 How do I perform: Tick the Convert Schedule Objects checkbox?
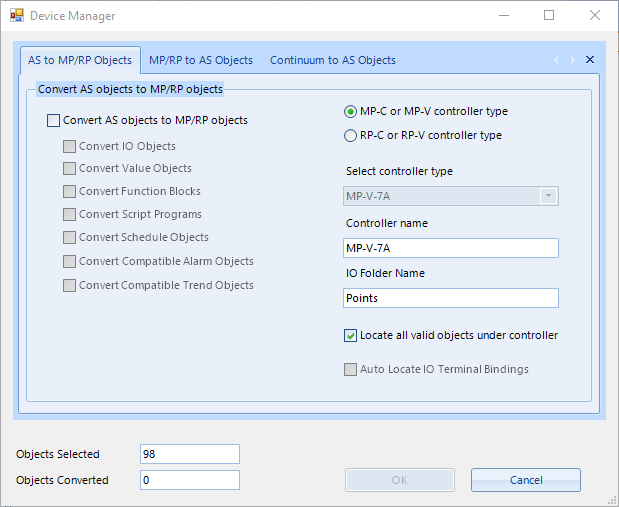coord(69,237)
